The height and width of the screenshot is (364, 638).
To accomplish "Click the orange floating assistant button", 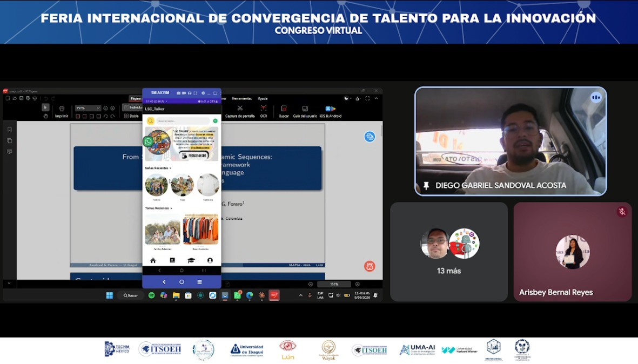I will 370,266.
